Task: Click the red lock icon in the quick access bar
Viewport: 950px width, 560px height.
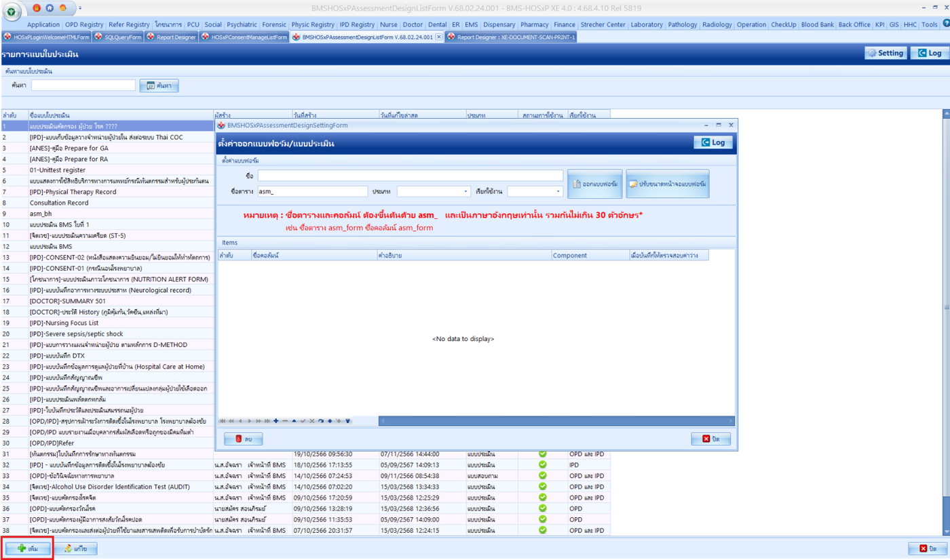Action: click(37, 7)
